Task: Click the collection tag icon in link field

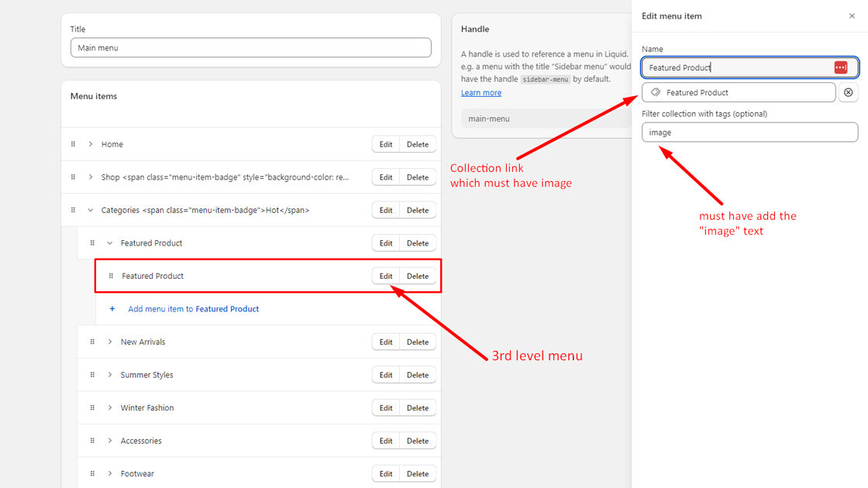Action: (656, 92)
